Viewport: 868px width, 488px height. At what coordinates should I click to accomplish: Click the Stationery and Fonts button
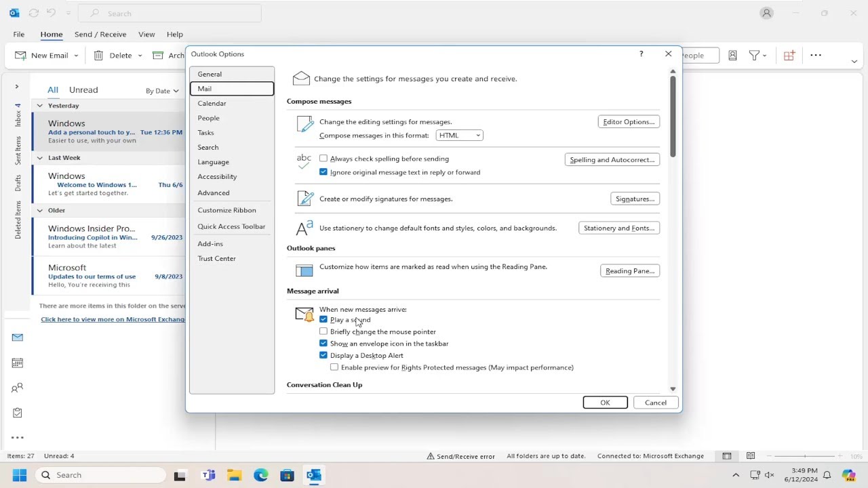coord(619,228)
